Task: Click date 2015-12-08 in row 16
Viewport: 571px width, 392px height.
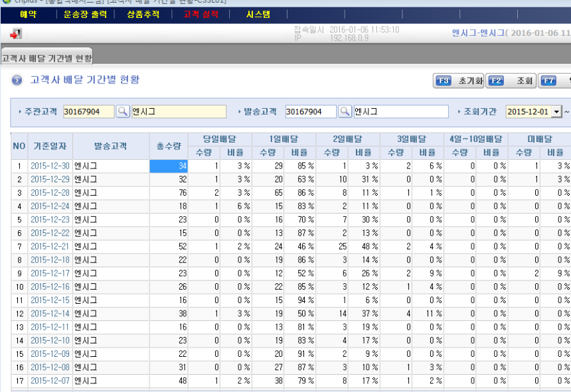Action: 50,367
